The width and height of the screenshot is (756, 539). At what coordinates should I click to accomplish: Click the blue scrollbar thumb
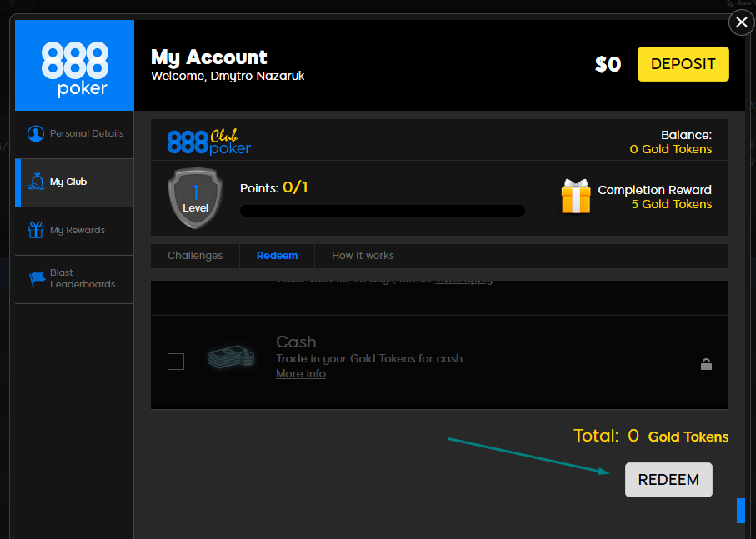[x=740, y=510]
